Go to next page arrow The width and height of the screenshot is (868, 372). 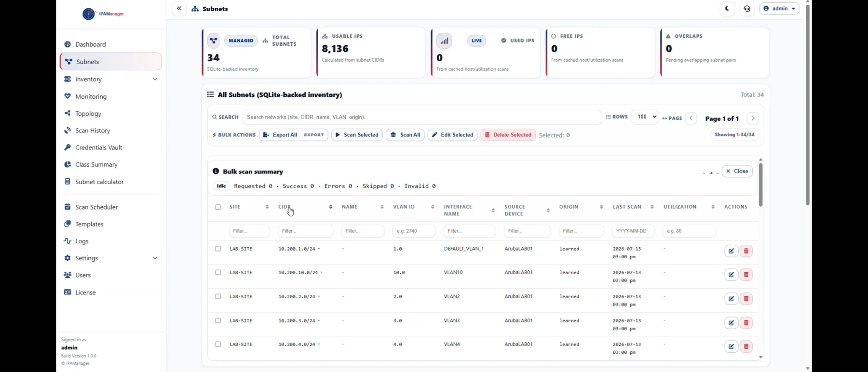[753, 118]
